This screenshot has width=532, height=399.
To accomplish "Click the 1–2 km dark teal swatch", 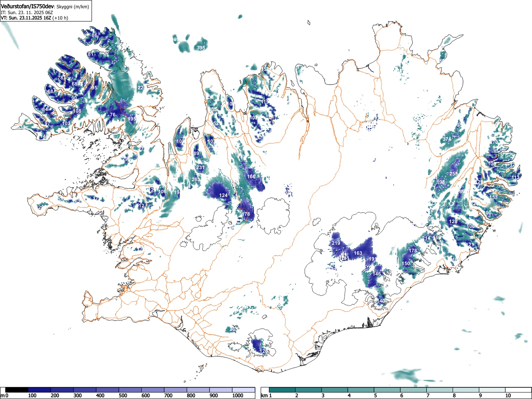I will tap(283, 390).
